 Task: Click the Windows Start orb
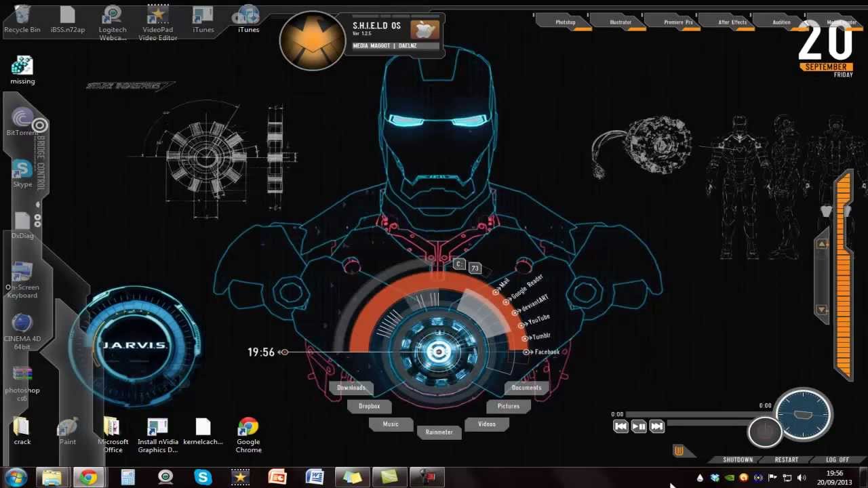point(15,477)
